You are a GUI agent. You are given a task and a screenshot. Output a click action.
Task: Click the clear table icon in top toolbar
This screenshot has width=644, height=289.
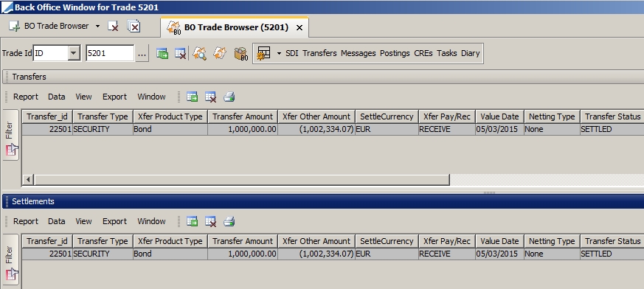pos(180,53)
